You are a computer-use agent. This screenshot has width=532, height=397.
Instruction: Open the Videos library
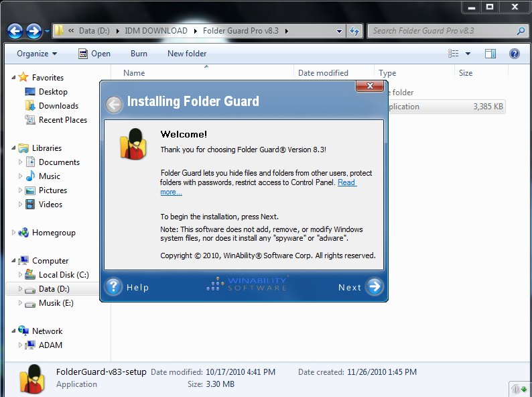[x=50, y=205]
